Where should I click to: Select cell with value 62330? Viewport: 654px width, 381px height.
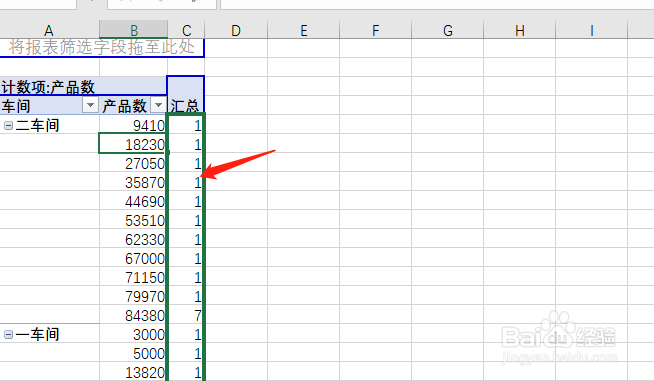[x=133, y=239]
